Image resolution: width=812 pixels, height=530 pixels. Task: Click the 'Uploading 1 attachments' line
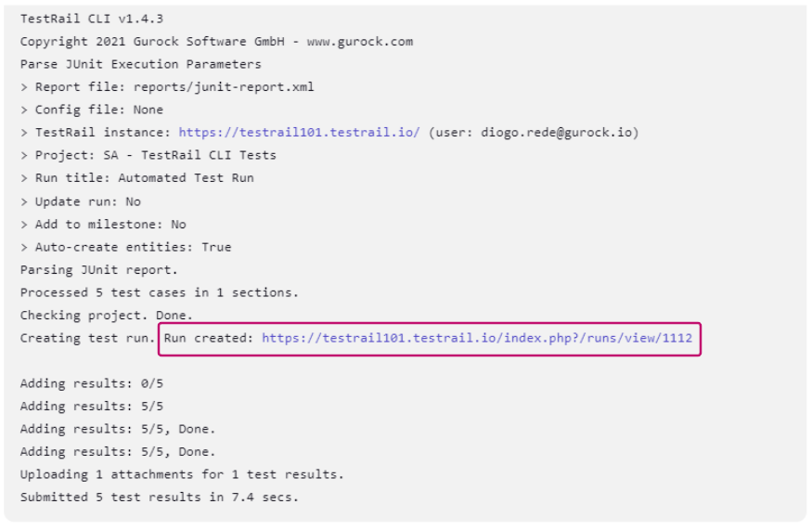coord(181,474)
